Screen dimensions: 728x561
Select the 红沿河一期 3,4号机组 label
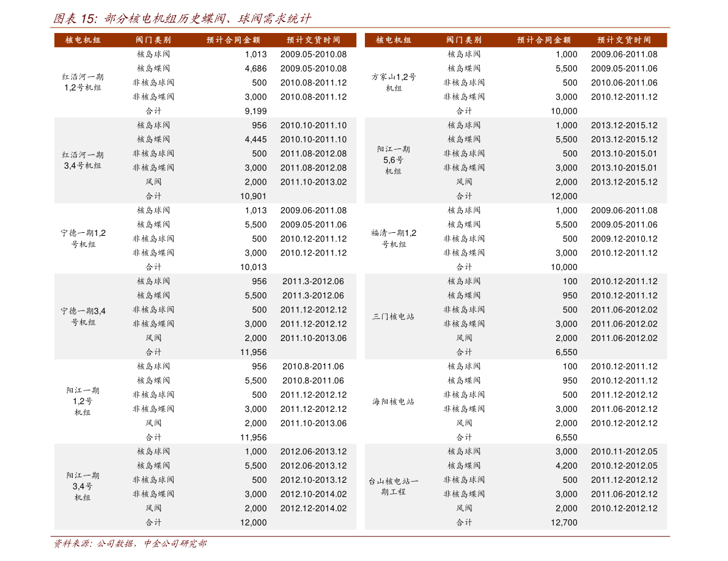tap(83, 160)
